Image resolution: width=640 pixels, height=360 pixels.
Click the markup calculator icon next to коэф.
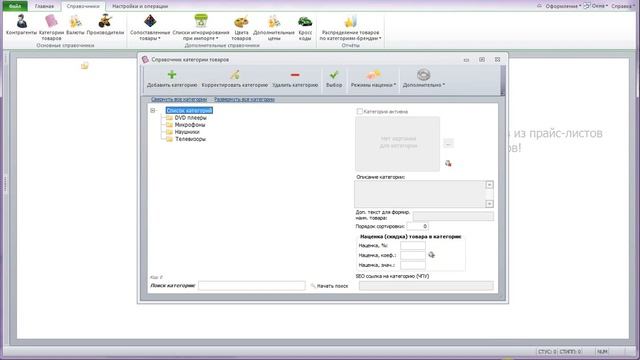431,255
